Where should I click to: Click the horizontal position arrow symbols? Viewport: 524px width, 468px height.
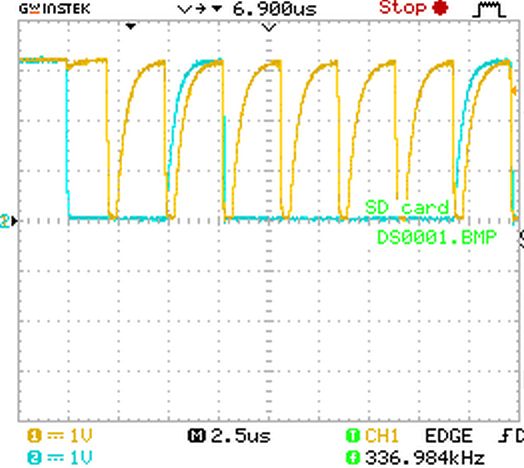pos(200,9)
